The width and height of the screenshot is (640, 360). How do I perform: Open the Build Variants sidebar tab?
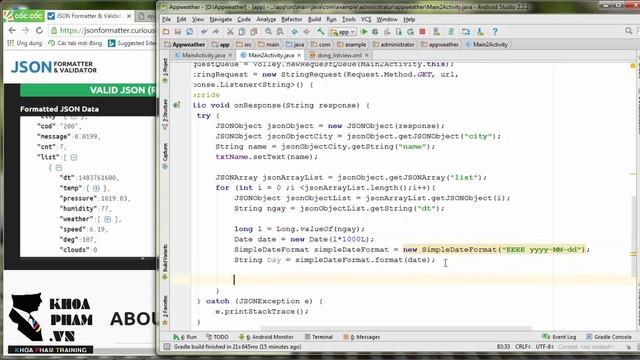click(165, 262)
